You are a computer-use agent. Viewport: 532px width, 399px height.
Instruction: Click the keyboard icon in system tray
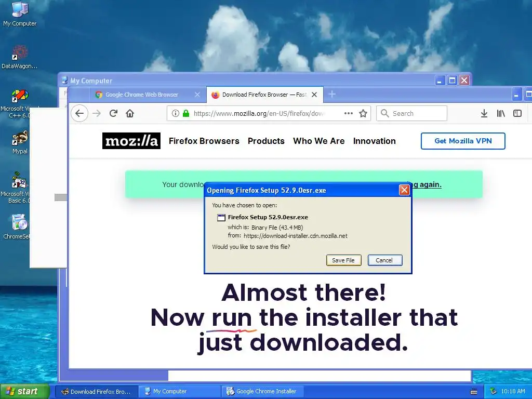point(474,392)
